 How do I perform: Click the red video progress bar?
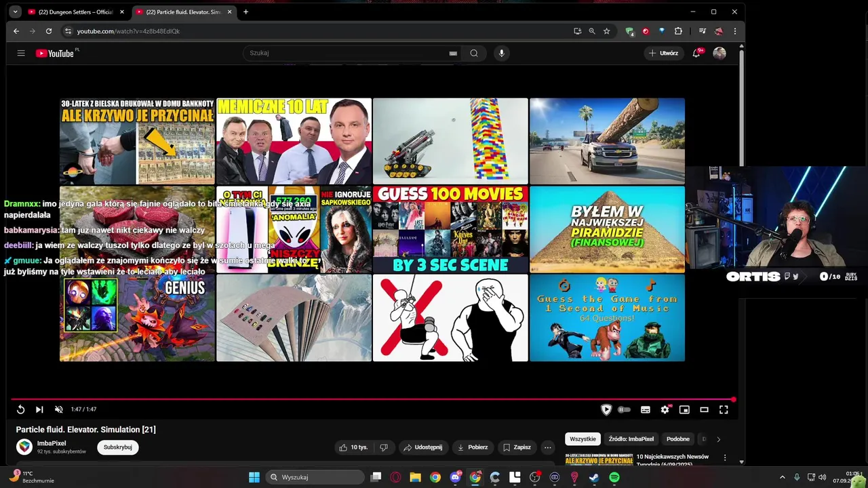click(x=372, y=399)
